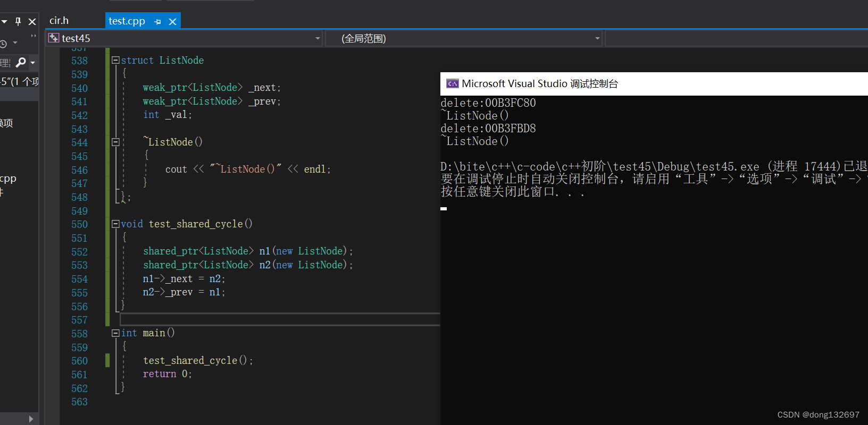Click the Microsoft Visual Studio 调试控制台 title bar
This screenshot has width=868, height=425.
[654, 84]
